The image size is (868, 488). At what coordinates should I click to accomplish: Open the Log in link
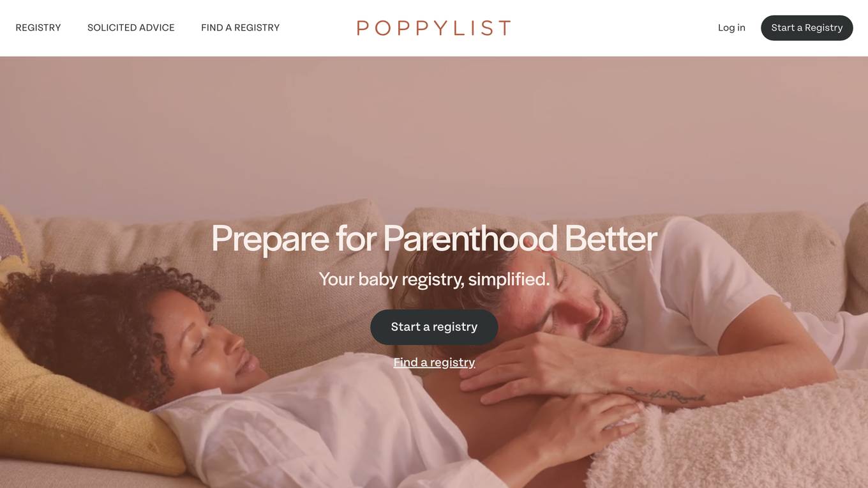pos(731,27)
